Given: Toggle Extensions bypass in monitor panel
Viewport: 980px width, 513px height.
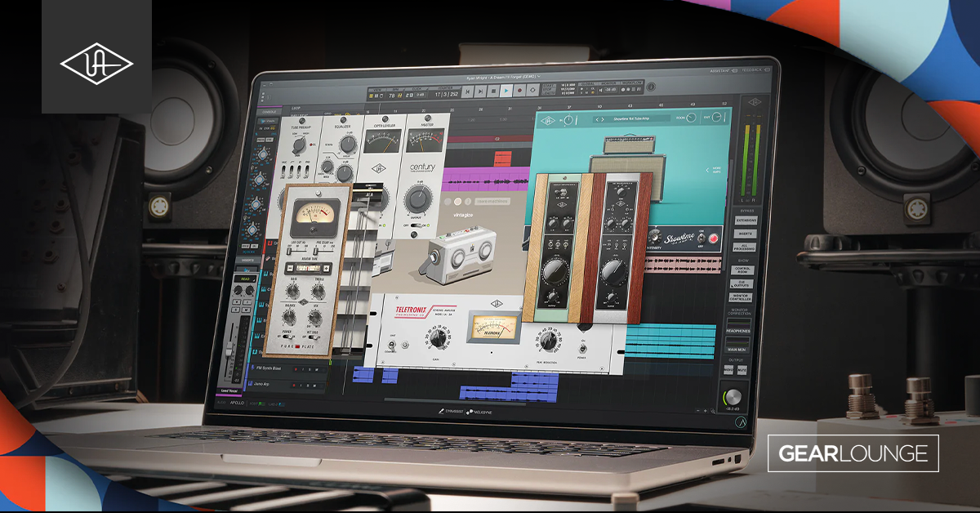Looking at the screenshot, I should coord(745,221).
